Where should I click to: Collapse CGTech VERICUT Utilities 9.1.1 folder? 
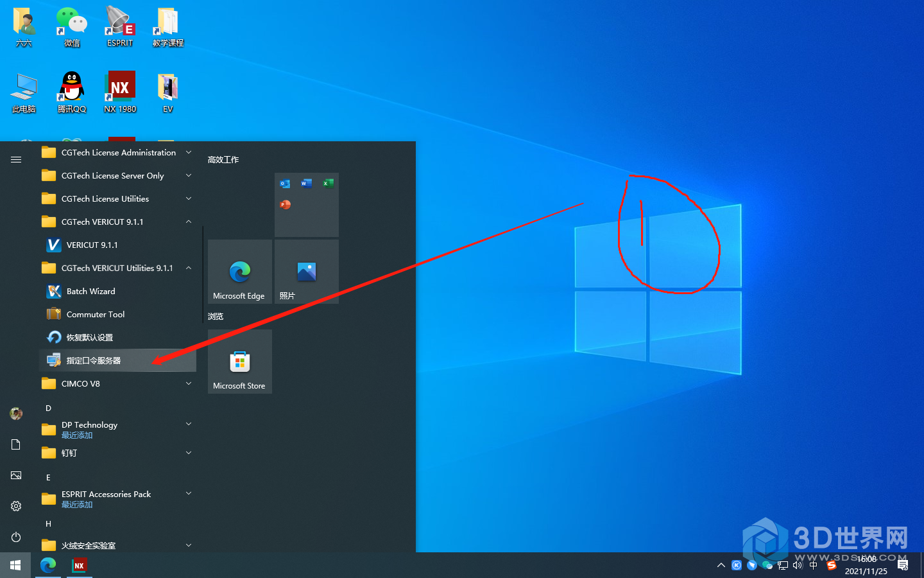(117, 268)
